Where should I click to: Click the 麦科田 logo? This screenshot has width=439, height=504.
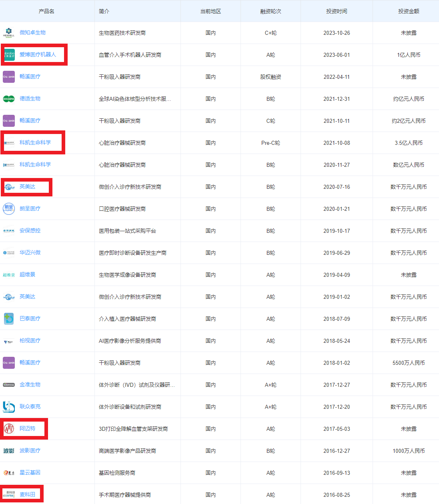pos(9,495)
